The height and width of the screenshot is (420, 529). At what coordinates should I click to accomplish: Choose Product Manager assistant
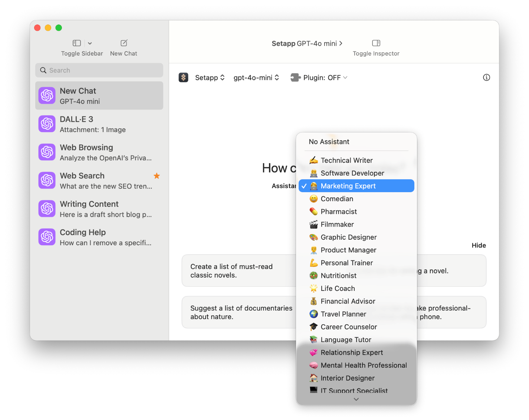[x=356, y=250]
